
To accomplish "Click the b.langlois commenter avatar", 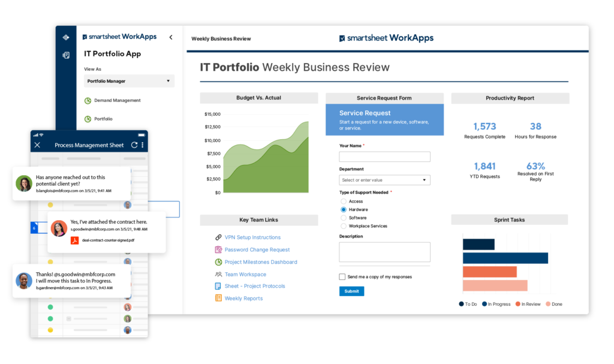I will [23, 183].
